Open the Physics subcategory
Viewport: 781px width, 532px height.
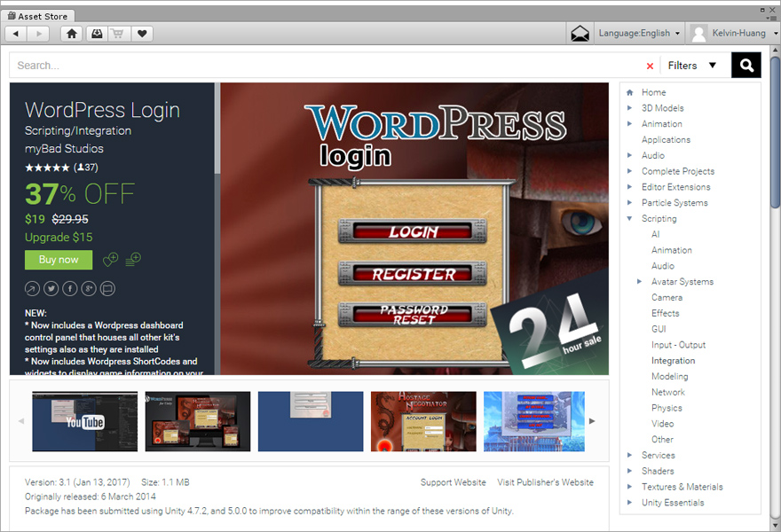(667, 408)
